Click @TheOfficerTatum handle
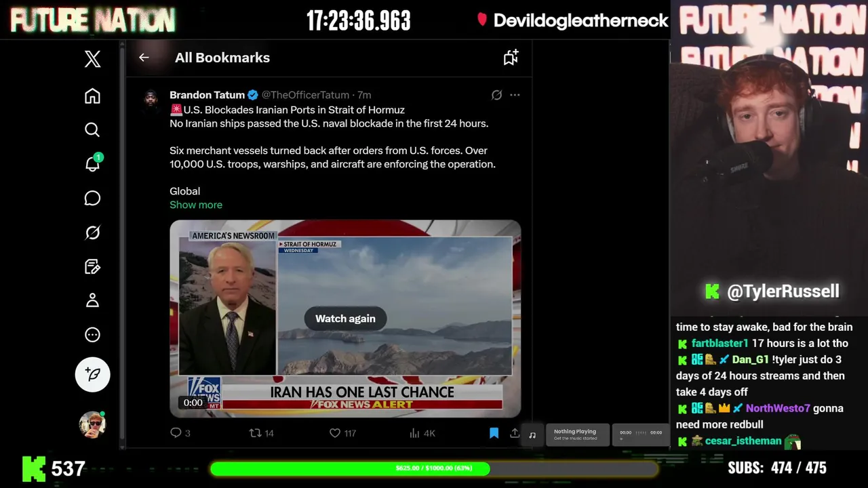Screen dimensions: 868x488 click(305, 95)
